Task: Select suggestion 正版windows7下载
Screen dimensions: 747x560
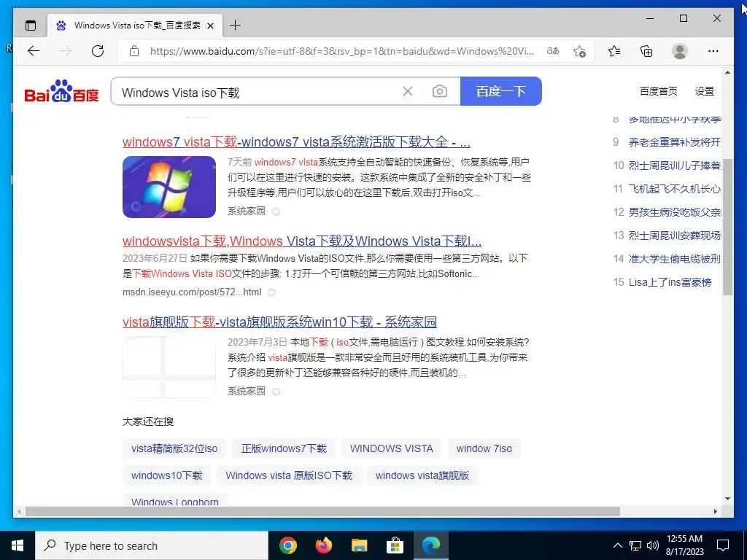Action: (284, 448)
